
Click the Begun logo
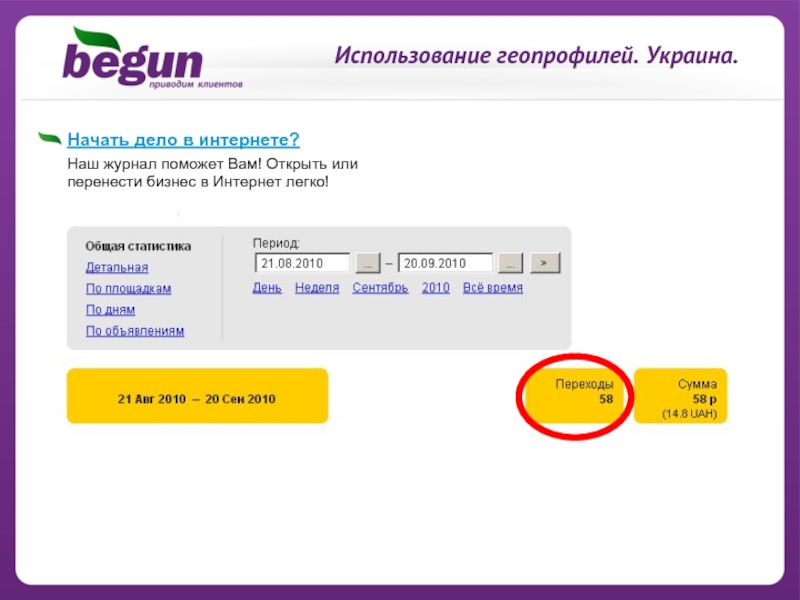152,58
